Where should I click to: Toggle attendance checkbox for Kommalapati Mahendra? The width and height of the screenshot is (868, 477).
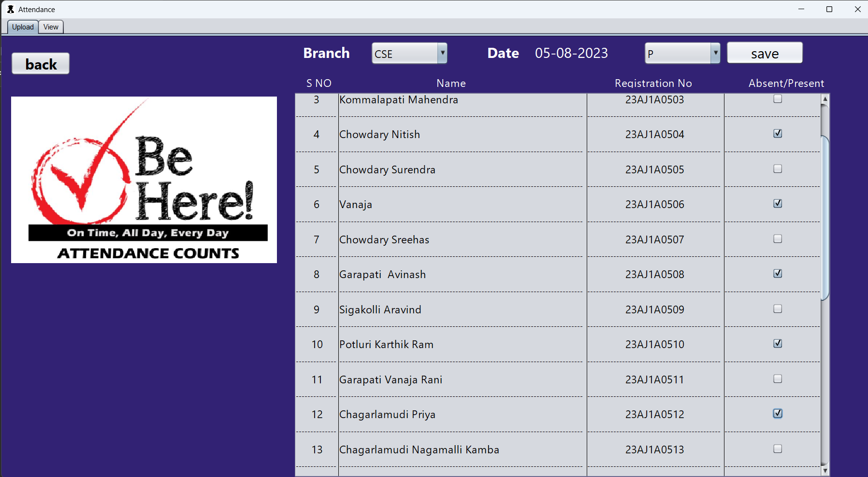pyautogui.click(x=778, y=98)
